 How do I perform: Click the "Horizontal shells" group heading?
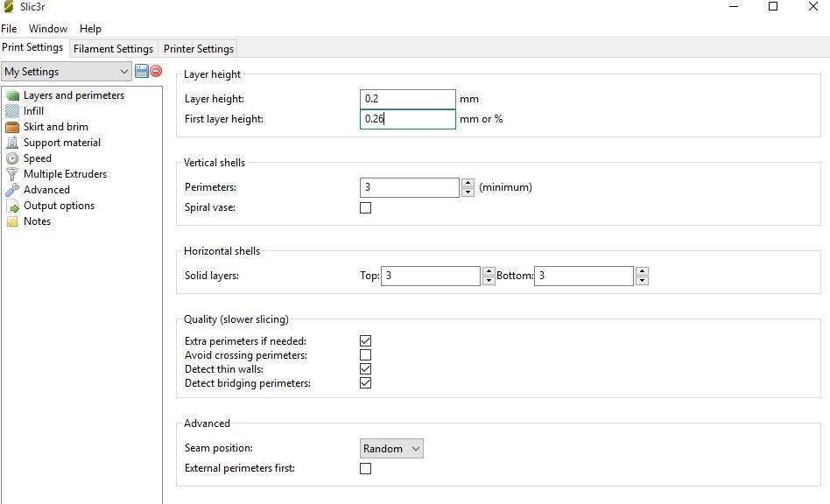222,251
